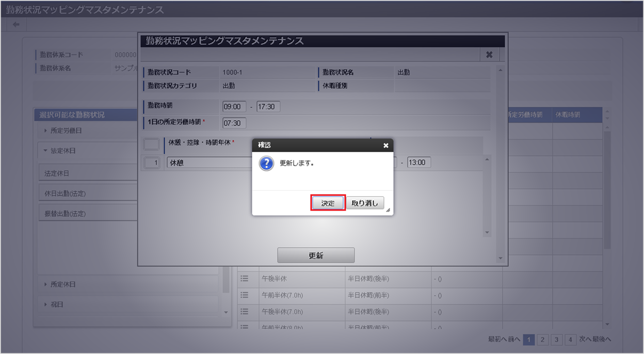
Task: Select 法定休日 item in list
Action: 89,173
